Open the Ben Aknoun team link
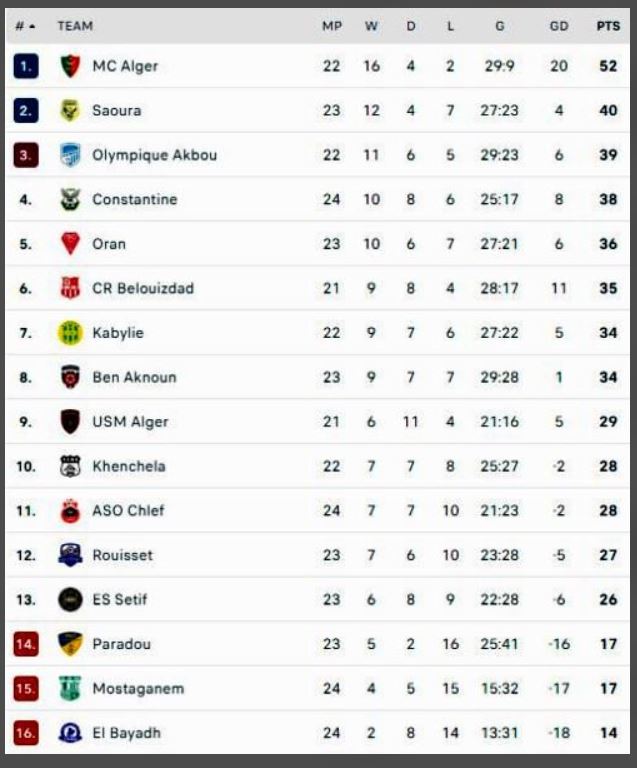Image resolution: width=637 pixels, height=768 pixels. click(134, 377)
